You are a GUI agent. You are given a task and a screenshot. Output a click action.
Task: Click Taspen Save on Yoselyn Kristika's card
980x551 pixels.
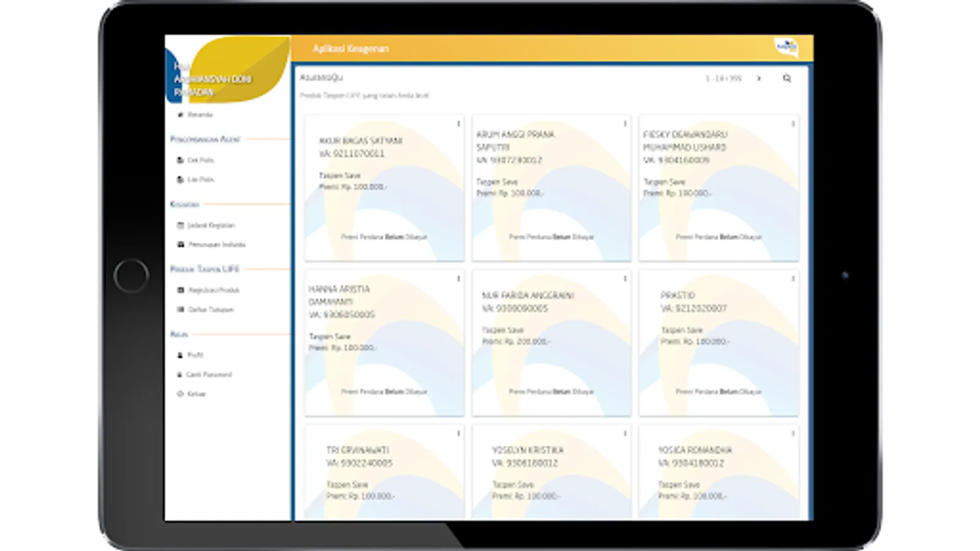point(513,484)
